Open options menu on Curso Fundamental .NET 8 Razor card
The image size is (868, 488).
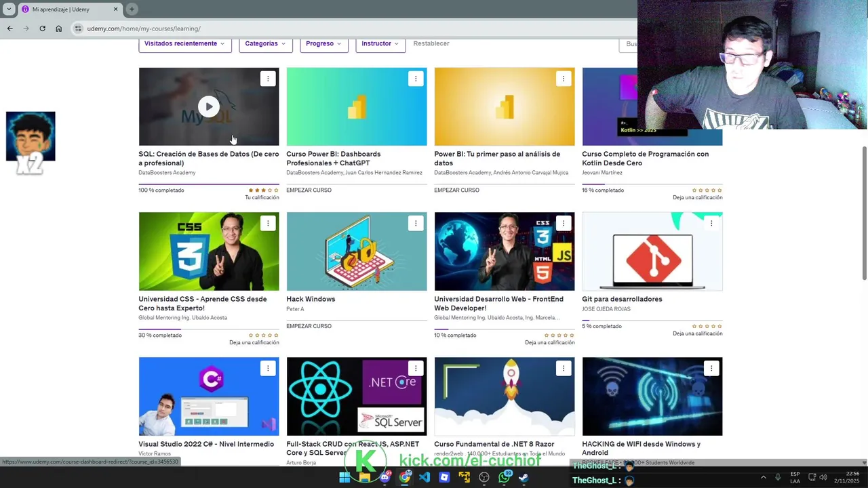point(564,369)
